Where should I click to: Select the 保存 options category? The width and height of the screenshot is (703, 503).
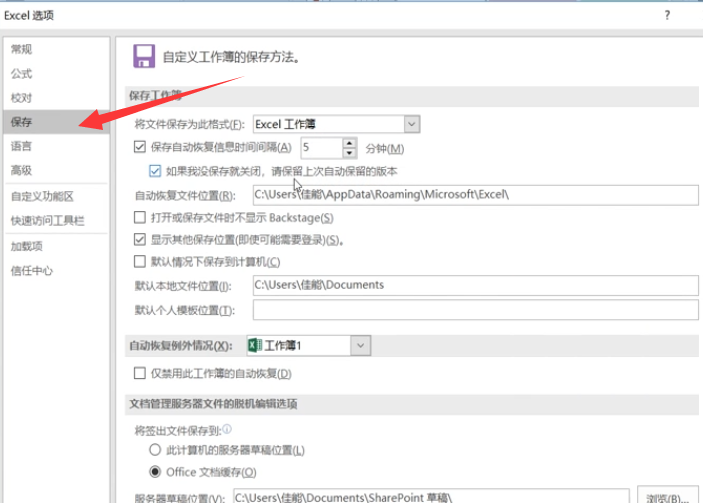point(56,122)
